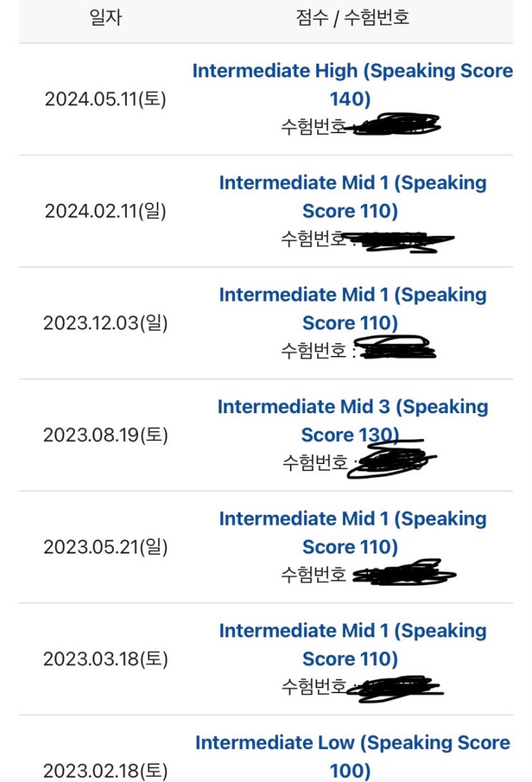The width and height of the screenshot is (532, 782).
Task: Click 수험번호 label in the 2024.05.11 row
Action: click(313, 127)
